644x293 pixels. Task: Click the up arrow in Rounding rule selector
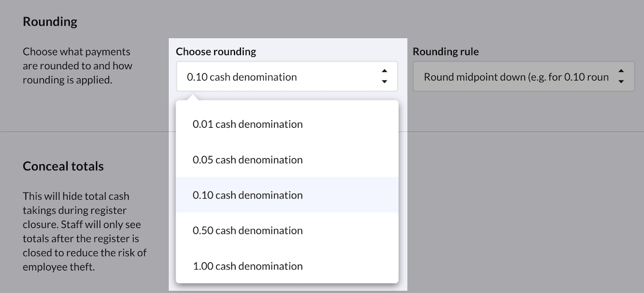621,71
